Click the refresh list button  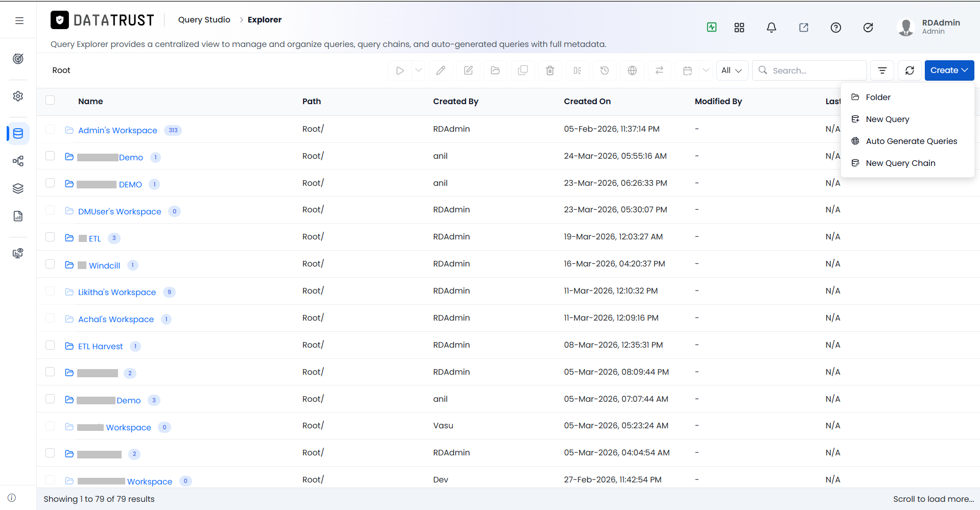click(x=909, y=70)
